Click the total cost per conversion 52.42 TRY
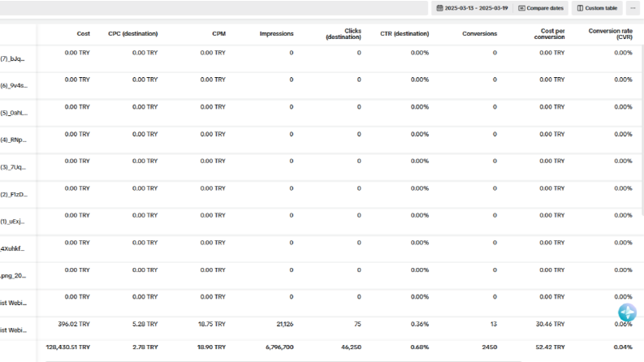Screen dimensions: 644x362 [551, 347]
